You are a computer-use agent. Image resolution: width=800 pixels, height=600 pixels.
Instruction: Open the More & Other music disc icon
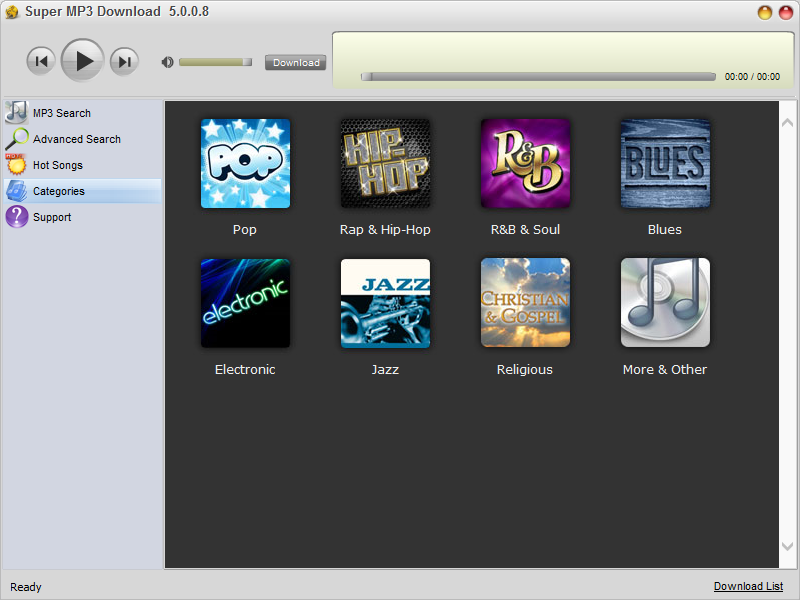(x=665, y=303)
